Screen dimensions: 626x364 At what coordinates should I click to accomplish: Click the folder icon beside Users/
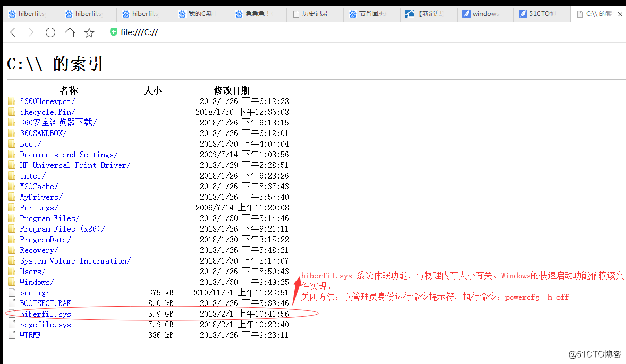click(x=12, y=272)
